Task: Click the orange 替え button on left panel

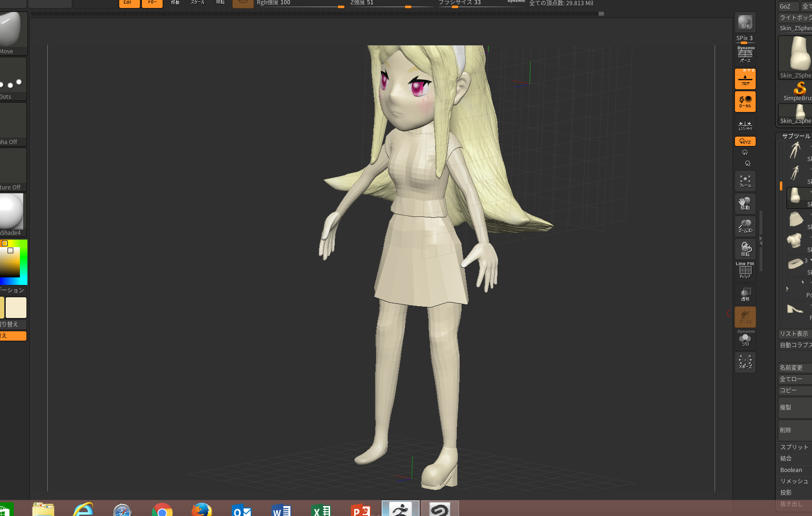Action: (13, 335)
